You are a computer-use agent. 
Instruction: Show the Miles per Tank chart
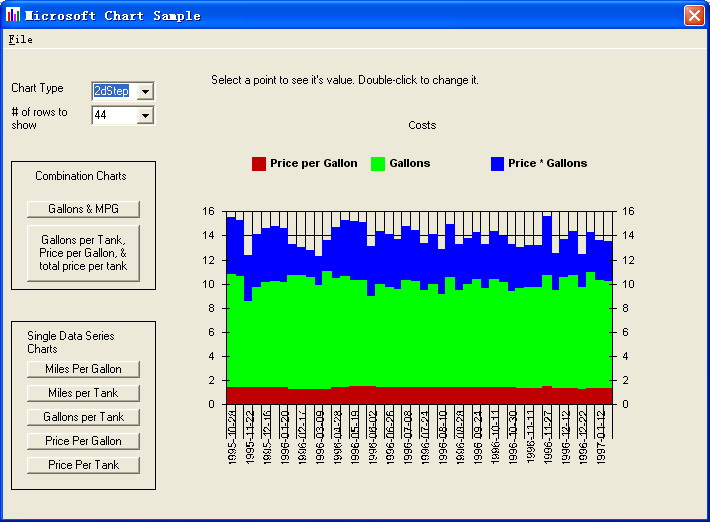coord(84,393)
